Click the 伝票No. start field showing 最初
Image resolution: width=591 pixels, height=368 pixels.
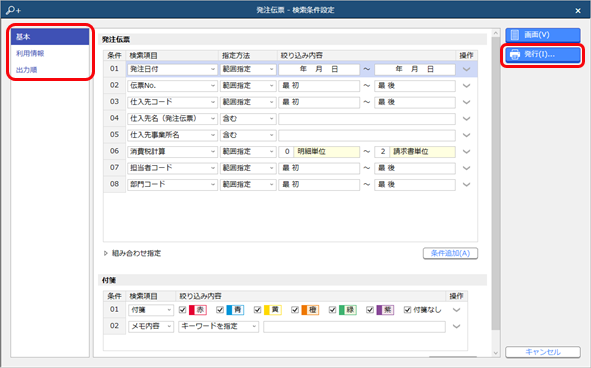tap(319, 86)
